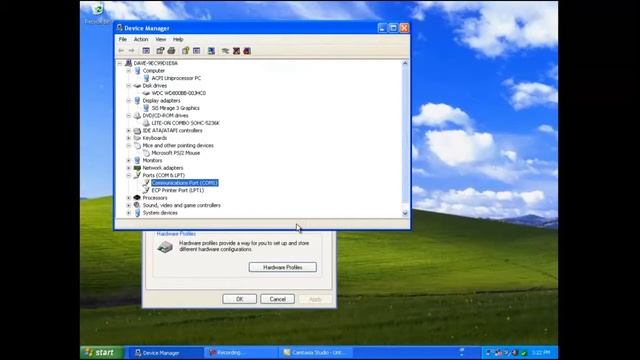This screenshot has height=360, width=640.
Task: Click the Scan for hardware changes icon
Action: point(211,51)
